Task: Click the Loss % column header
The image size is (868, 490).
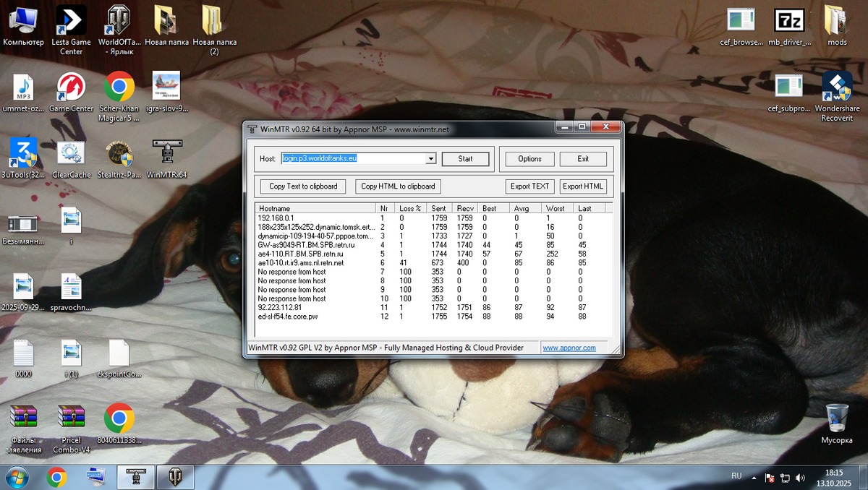Action: [411, 208]
